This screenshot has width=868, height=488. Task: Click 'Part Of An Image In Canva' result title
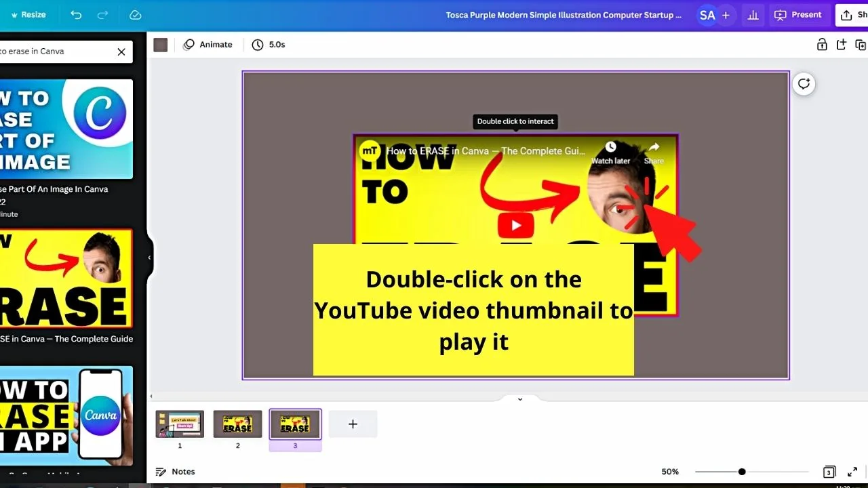click(x=54, y=189)
